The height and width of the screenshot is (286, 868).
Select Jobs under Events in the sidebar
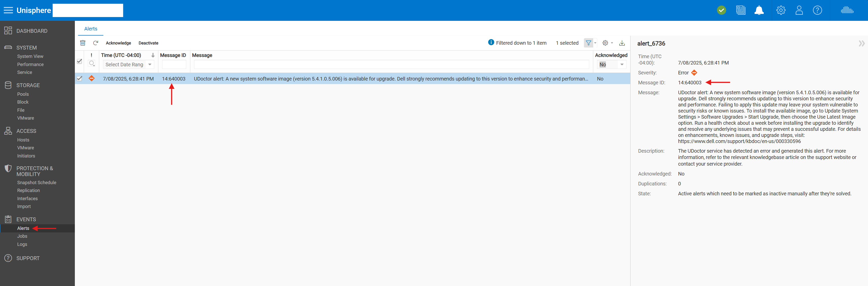click(x=22, y=236)
